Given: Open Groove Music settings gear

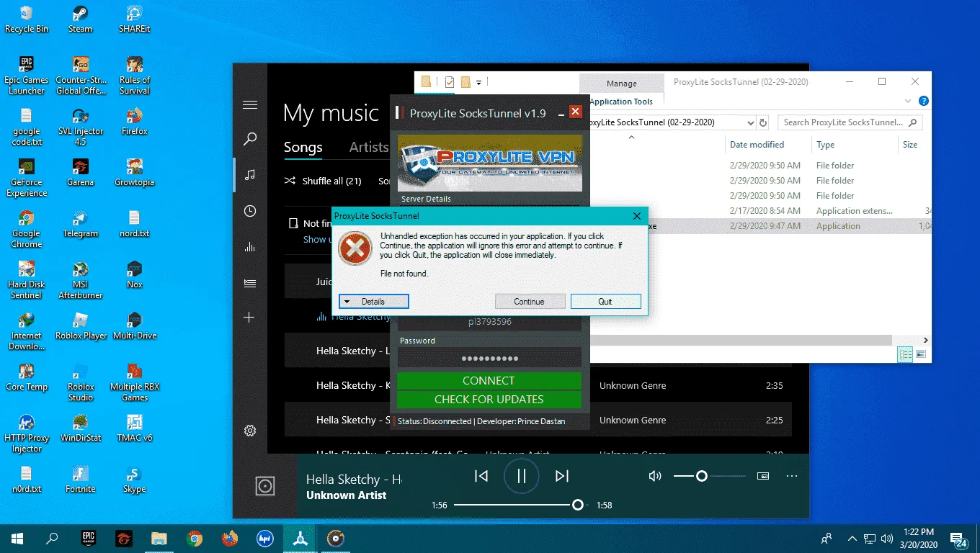Looking at the screenshot, I should tap(250, 431).
